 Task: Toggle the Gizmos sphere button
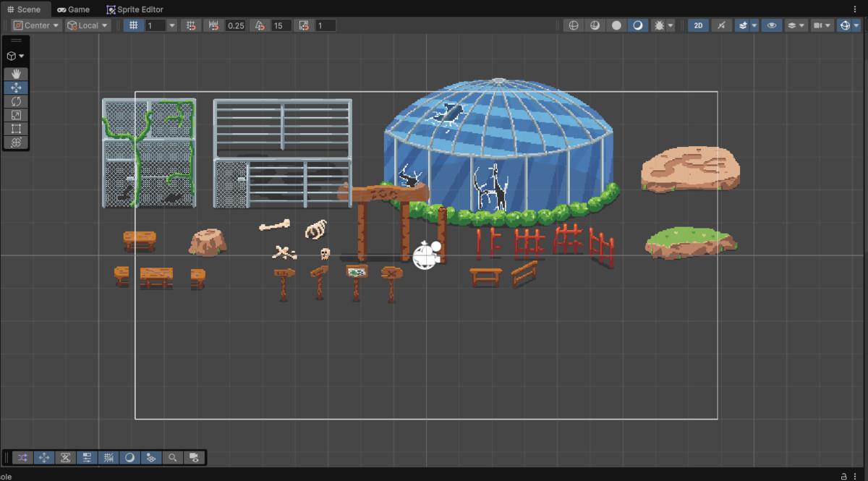844,25
